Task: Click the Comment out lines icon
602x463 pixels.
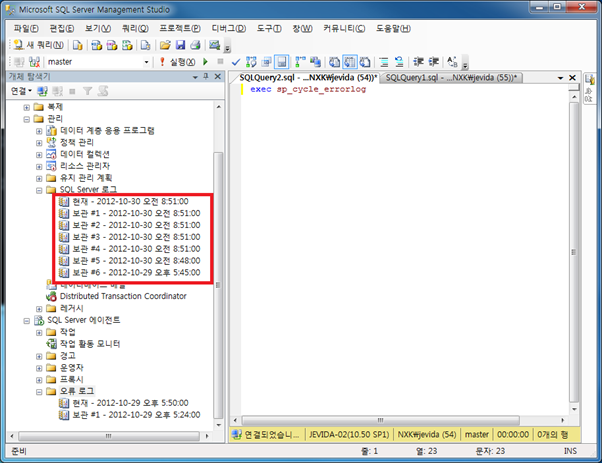Action: point(384,62)
